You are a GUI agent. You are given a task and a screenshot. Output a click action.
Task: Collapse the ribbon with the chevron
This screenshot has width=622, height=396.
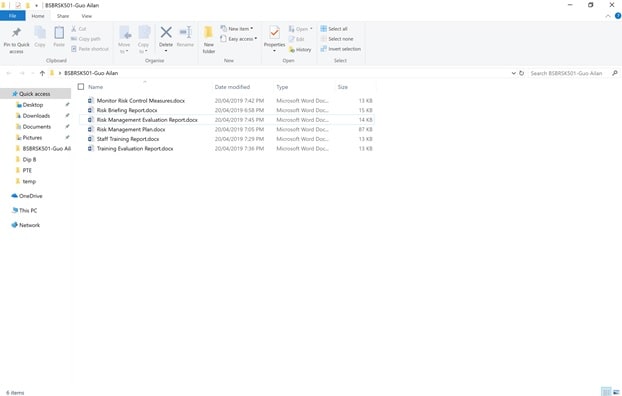point(608,16)
